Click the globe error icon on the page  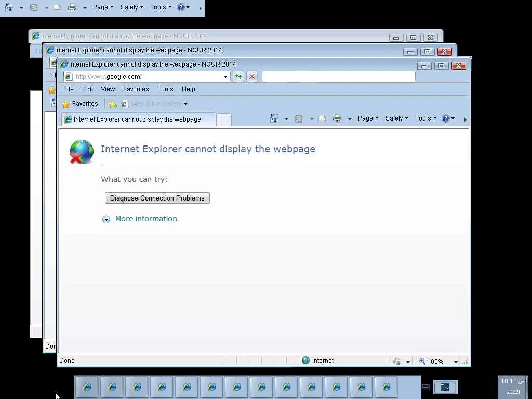click(x=82, y=152)
